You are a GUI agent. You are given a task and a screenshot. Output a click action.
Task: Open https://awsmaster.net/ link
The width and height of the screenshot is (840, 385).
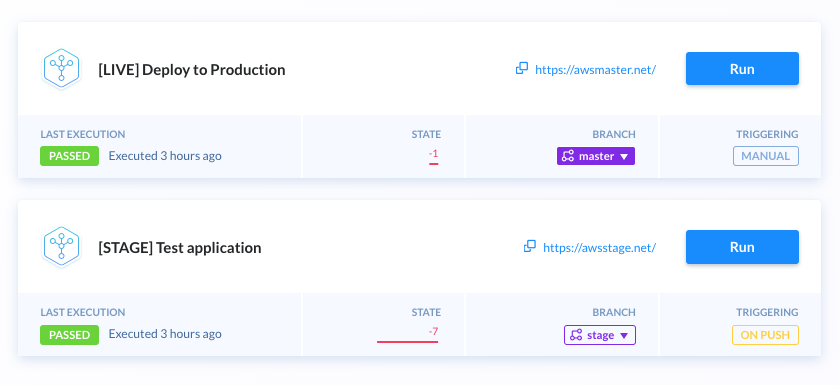coord(595,69)
